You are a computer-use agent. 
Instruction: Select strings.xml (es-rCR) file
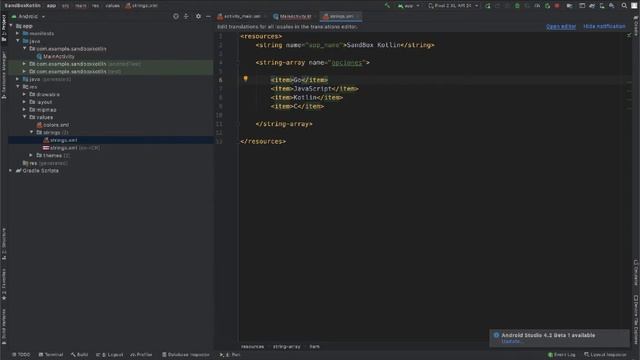pos(71,148)
